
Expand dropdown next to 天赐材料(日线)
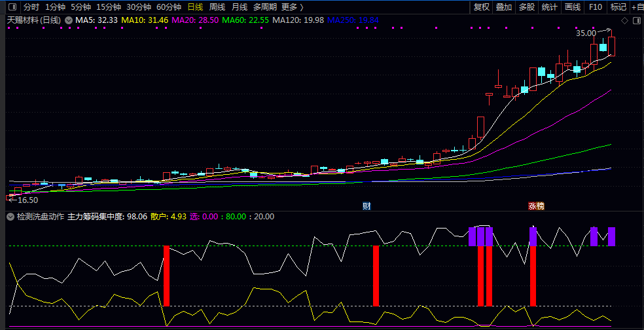pyautogui.click(x=69, y=20)
